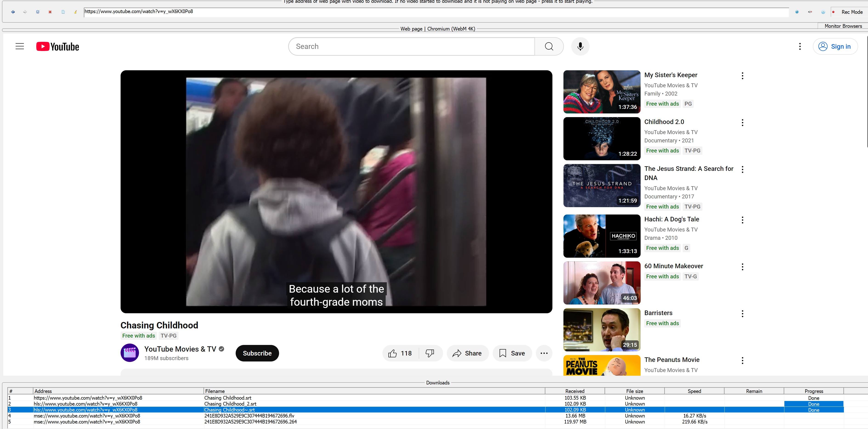Click the voice search microphone icon
Viewport: 868px width, 429px height.
[x=580, y=47]
